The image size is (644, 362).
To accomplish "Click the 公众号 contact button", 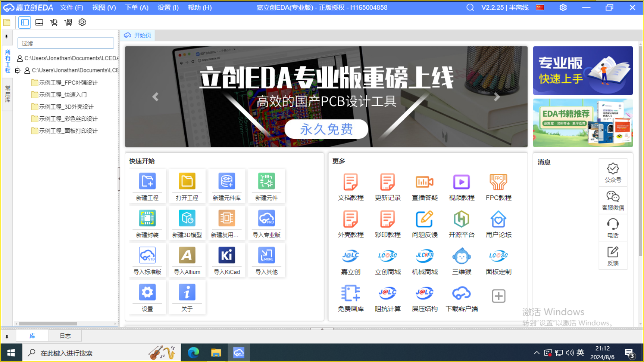I will pyautogui.click(x=613, y=173).
